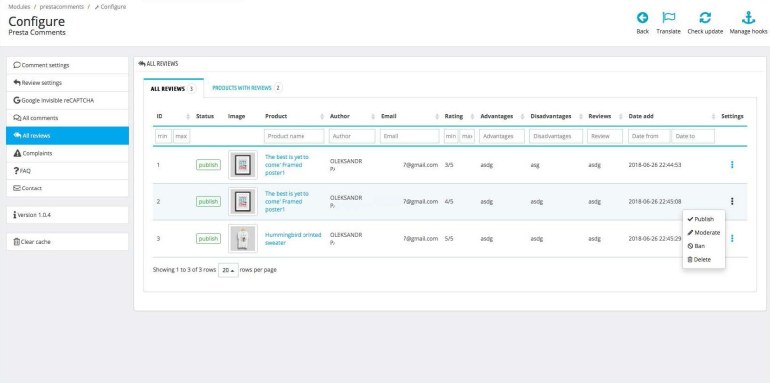Click rating 5/5 cell

[x=449, y=239]
